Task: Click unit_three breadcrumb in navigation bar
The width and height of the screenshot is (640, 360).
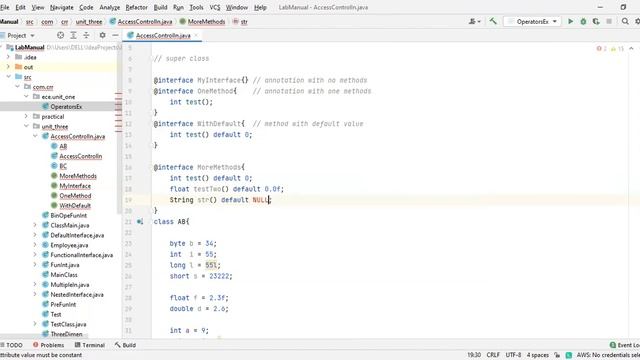Action: point(89,22)
